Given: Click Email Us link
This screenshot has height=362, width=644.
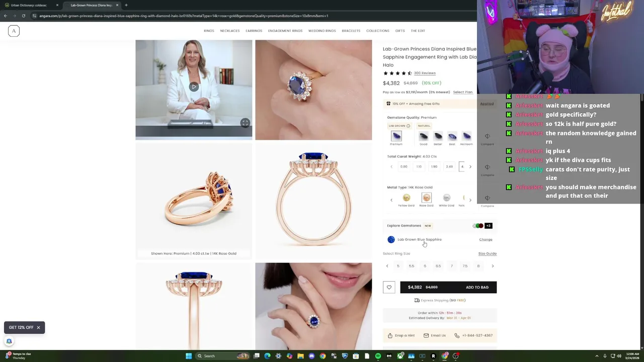Looking at the screenshot, I should tap(435, 335).
